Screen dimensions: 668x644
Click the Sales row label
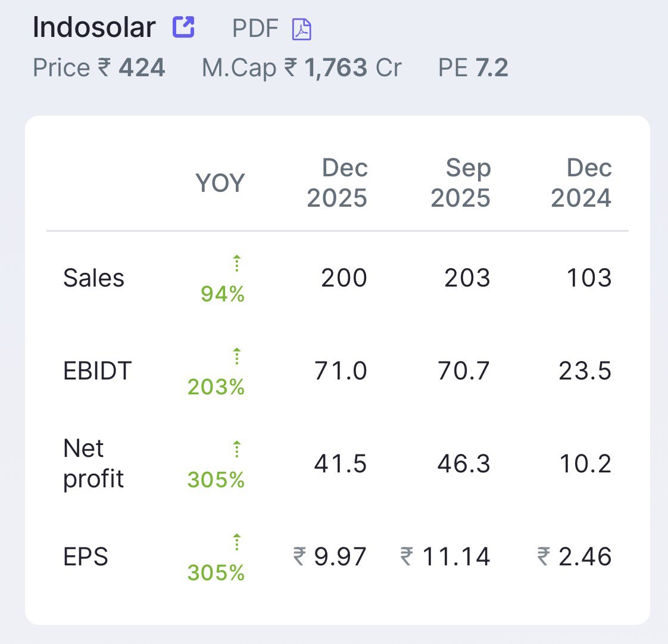pyautogui.click(x=93, y=278)
